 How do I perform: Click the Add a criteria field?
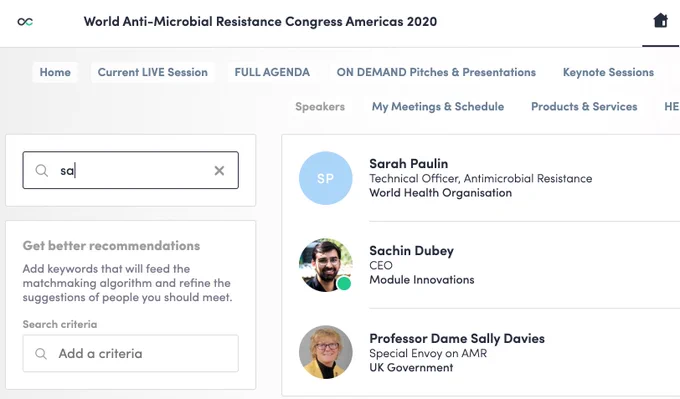(131, 353)
